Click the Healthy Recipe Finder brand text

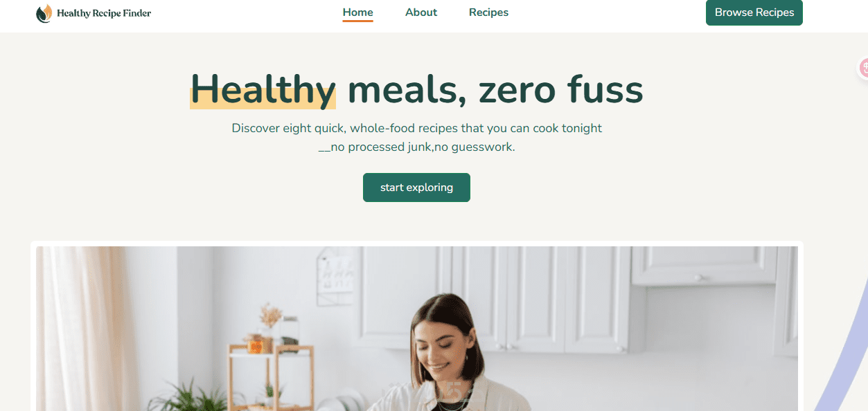pyautogui.click(x=104, y=13)
